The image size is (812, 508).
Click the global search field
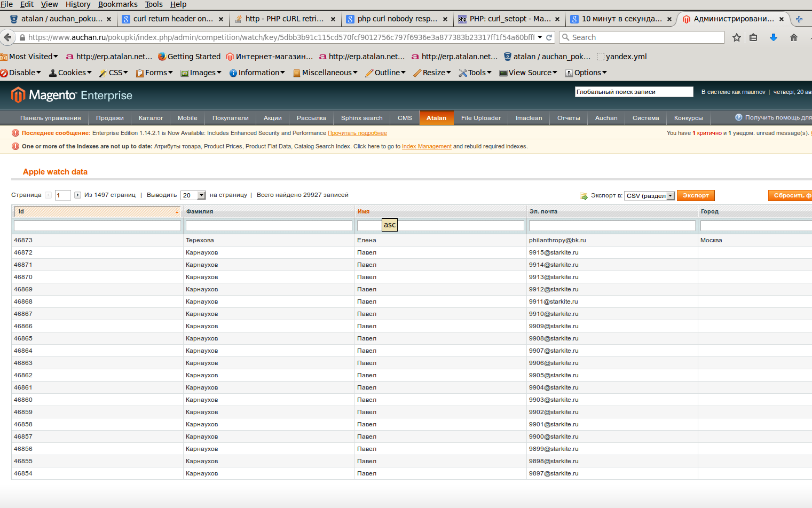pyautogui.click(x=634, y=92)
